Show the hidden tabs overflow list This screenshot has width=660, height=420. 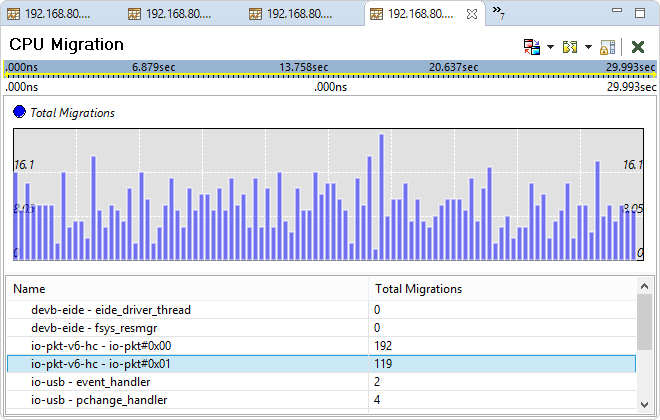point(498,14)
